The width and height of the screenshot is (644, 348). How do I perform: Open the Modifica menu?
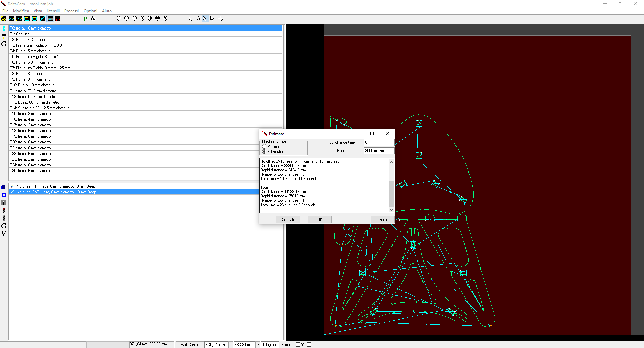click(21, 11)
